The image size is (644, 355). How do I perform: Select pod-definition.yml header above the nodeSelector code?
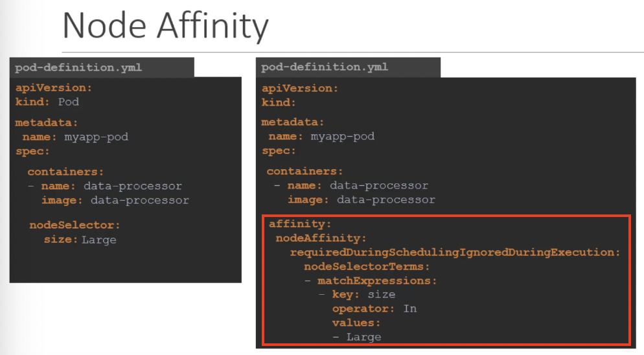point(78,67)
